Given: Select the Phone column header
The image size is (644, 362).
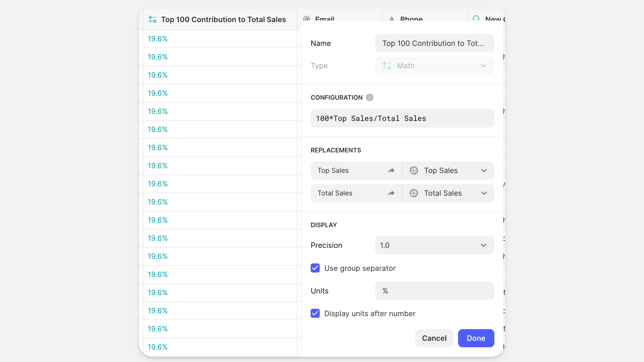Looking at the screenshot, I should point(411,19).
